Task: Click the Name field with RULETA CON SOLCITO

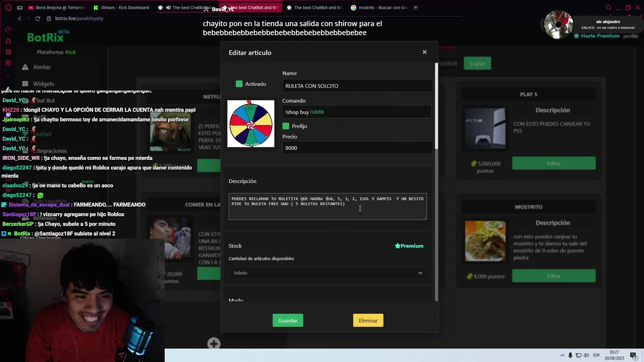Action: pos(357,86)
